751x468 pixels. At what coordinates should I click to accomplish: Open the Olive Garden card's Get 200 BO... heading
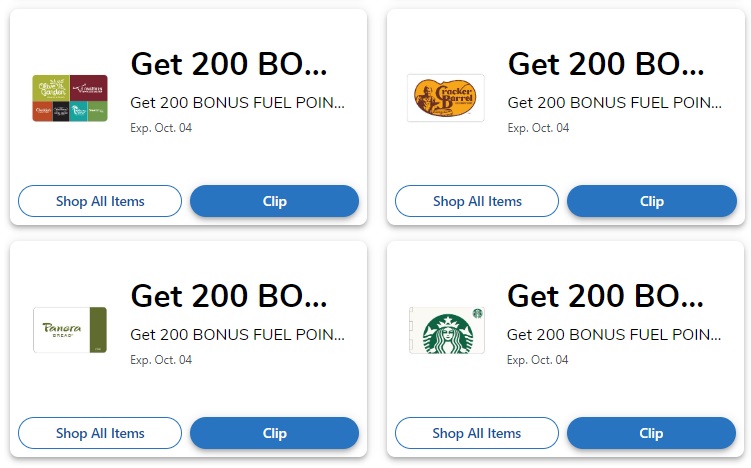[x=229, y=64]
